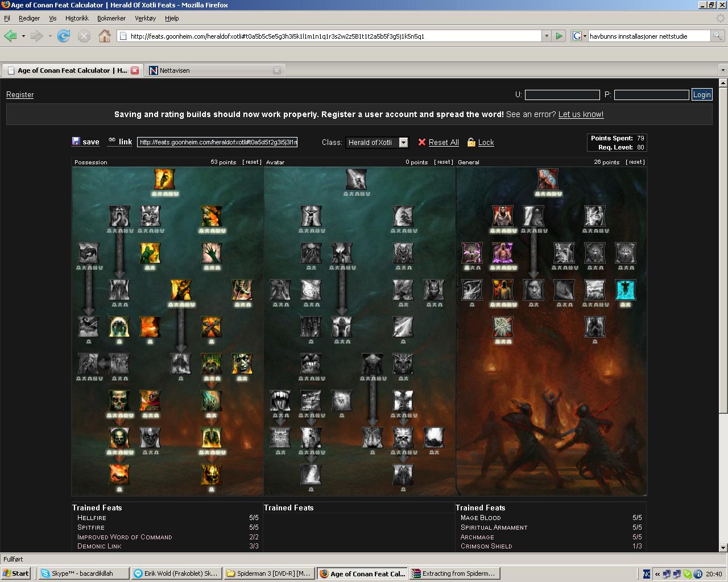Click the Skype tray icon in the system tray
This screenshot has height=582, width=728.
pyautogui.click(x=687, y=573)
